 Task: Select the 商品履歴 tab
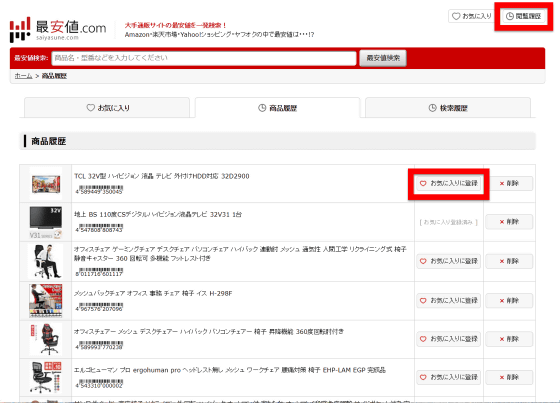pyautogui.click(x=278, y=108)
